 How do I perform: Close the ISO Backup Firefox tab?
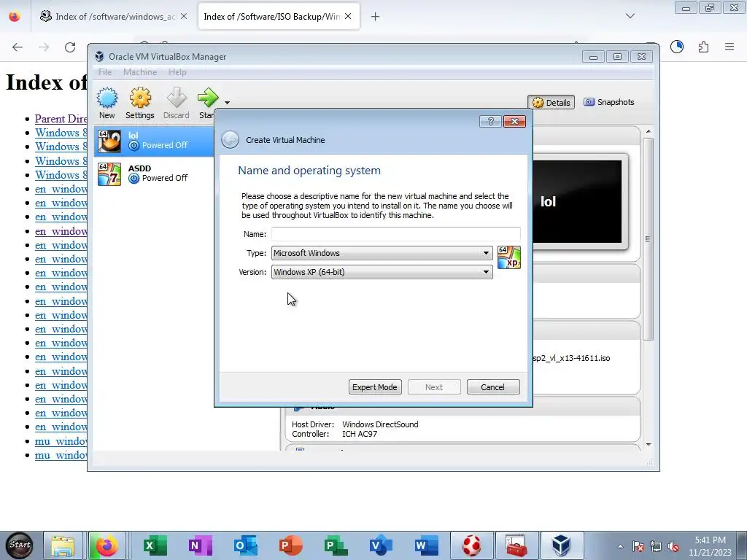click(348, 16)
